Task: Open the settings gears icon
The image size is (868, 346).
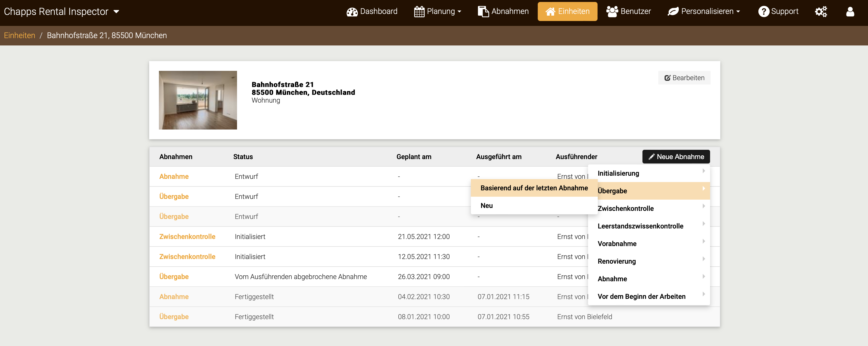Action: click(x=821, y=12)
